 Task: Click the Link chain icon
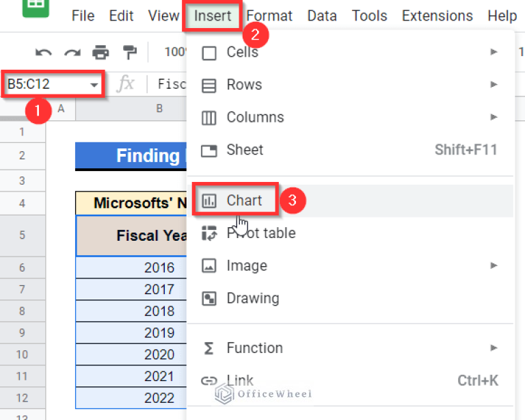209,381
